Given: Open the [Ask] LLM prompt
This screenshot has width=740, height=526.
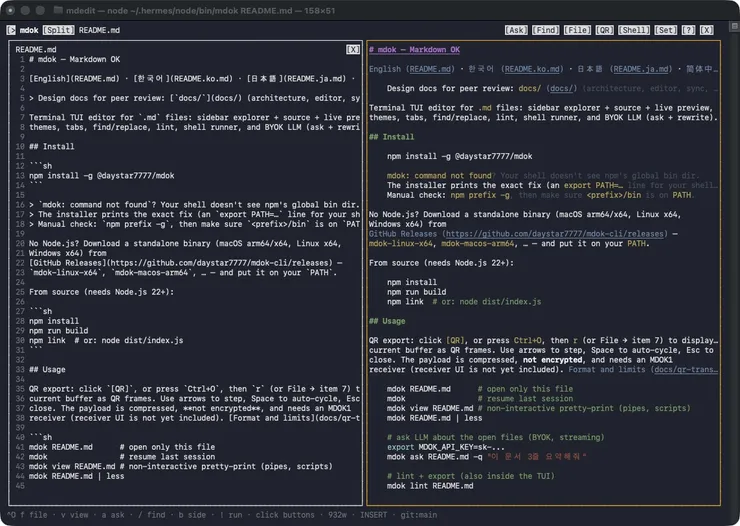Looking at the screenshot, I should [x=516, y=30].
